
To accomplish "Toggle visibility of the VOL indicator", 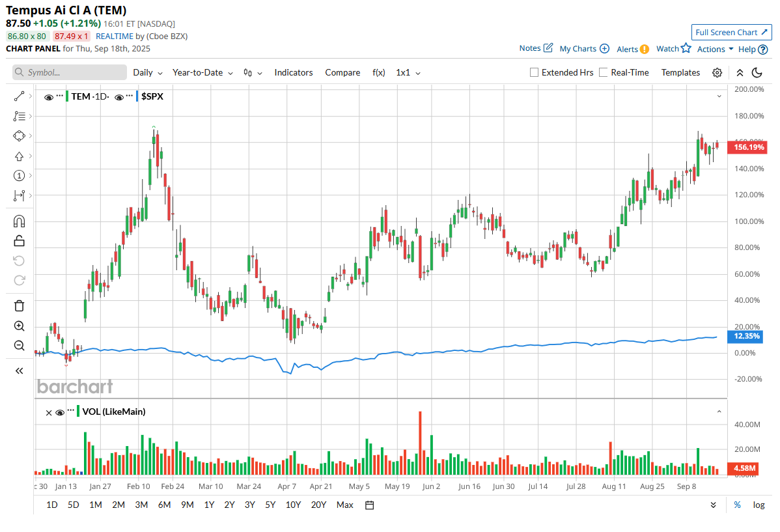I will 60,413.
